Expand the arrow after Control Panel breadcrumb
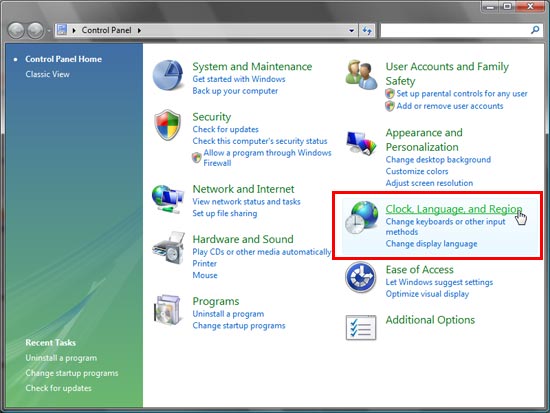The height and width of the screenshot is (413, 550). point(139,31)
